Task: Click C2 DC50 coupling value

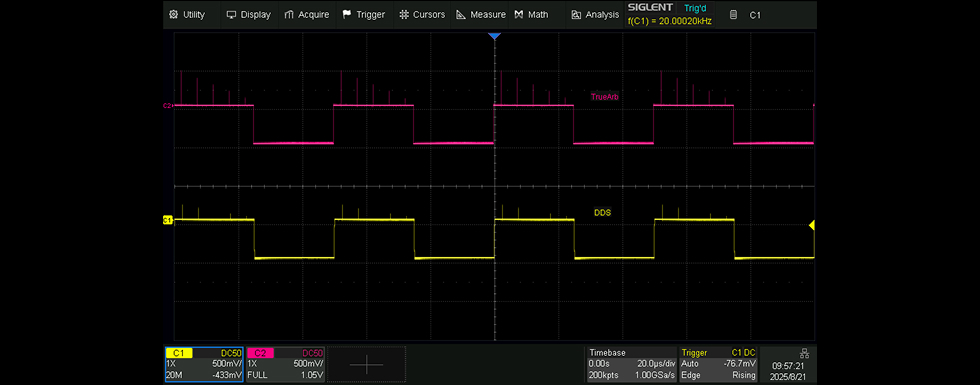Action: click(312, 353)
